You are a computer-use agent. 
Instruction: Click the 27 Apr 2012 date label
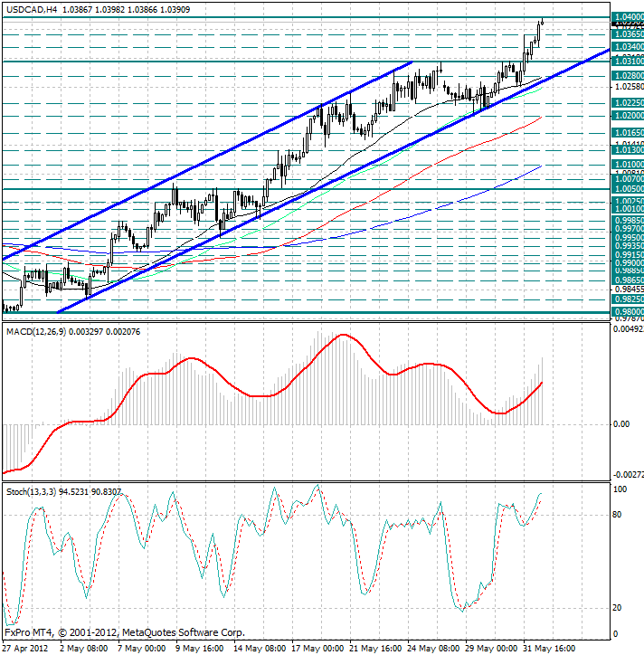25,649
